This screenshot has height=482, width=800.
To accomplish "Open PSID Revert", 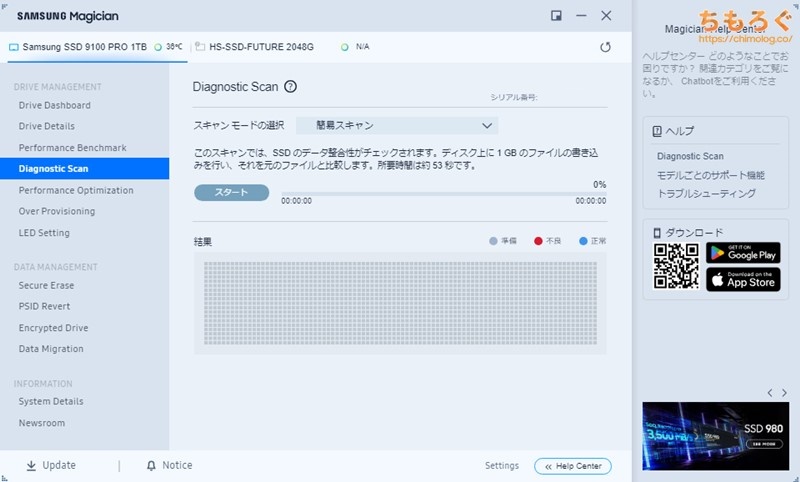I will [44, 306].
